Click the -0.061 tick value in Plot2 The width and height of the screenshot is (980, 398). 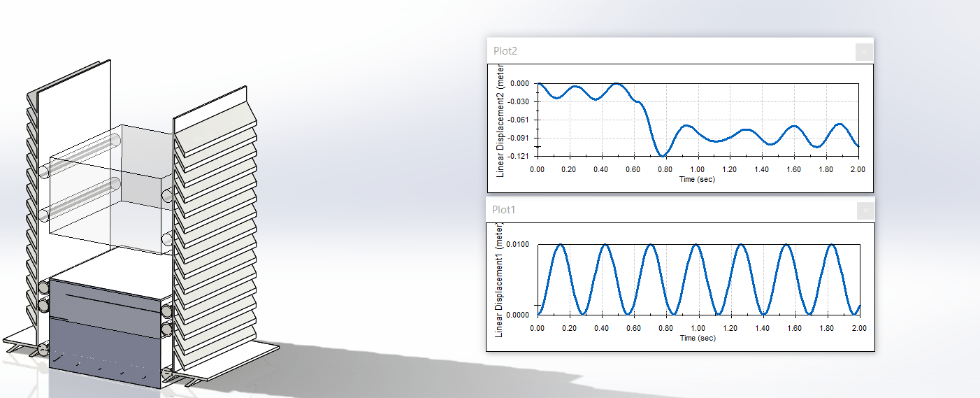pos(520,120)
